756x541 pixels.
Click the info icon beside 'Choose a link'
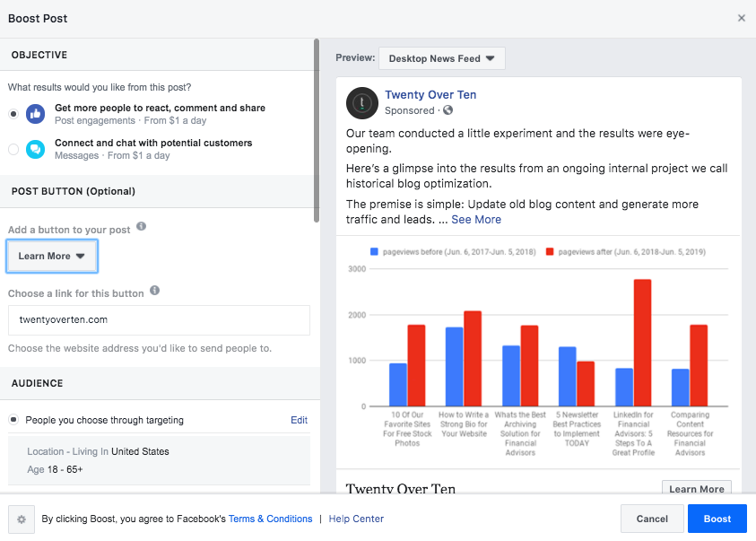[x=155, y=292]
